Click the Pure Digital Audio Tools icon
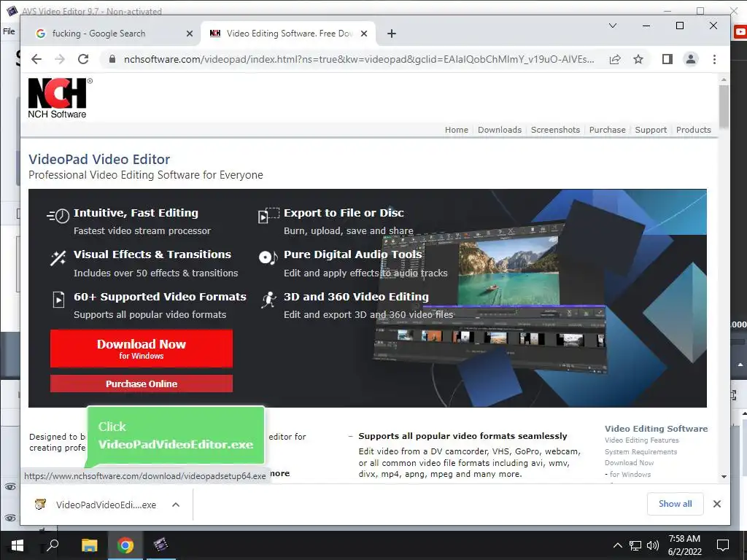The image size is (747, 560). [268, 257]
